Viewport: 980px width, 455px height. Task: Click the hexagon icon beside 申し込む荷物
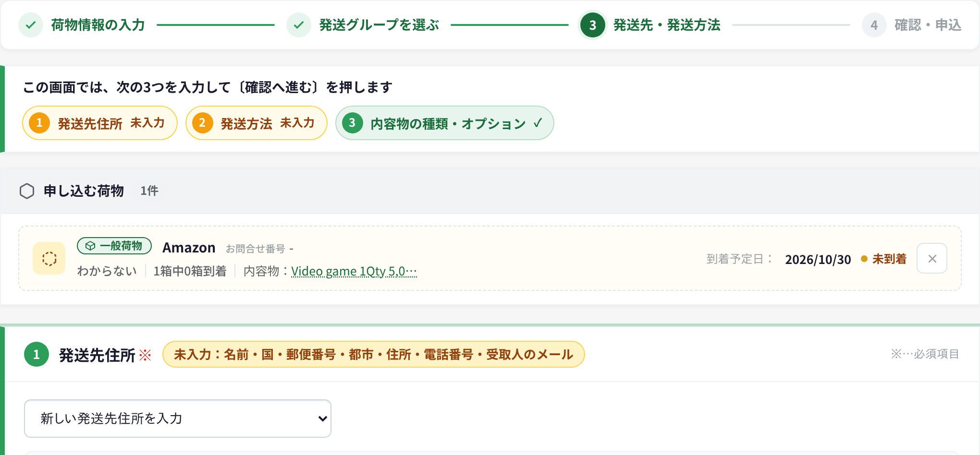[27, 191]
